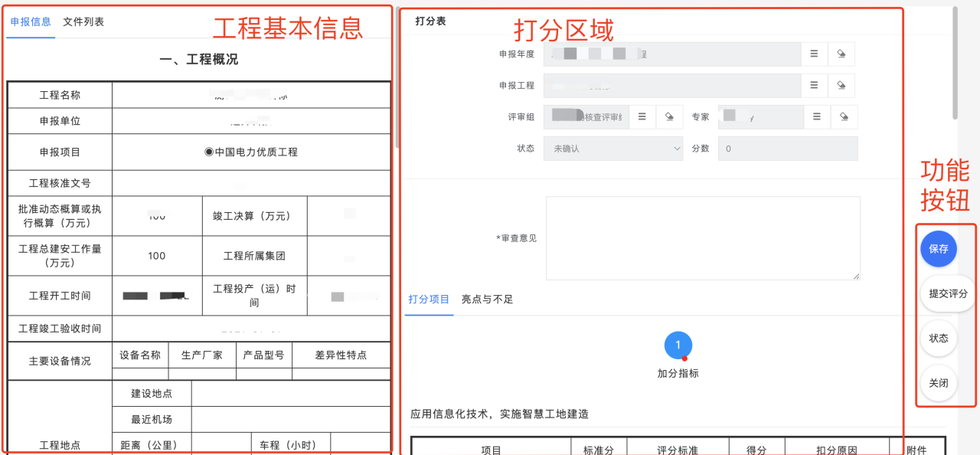
Task: Open the 亮点与不足 tab
Action: (x=487, y=300)
